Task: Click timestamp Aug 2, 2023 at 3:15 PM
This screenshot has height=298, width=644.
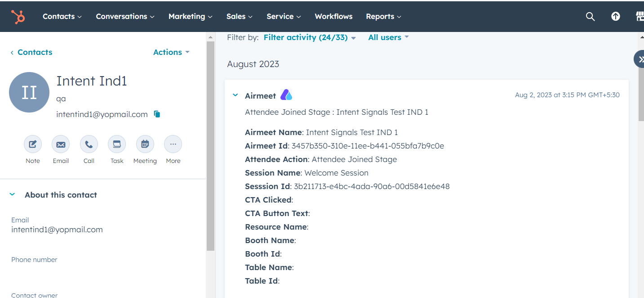Action: tap(567, 95)
